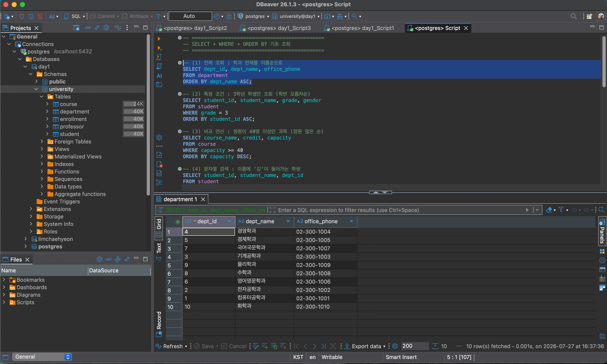Image resolution: width=607 pixels, height=364 pixels.
Task: Expand the department table node
Action: point(47,112)
